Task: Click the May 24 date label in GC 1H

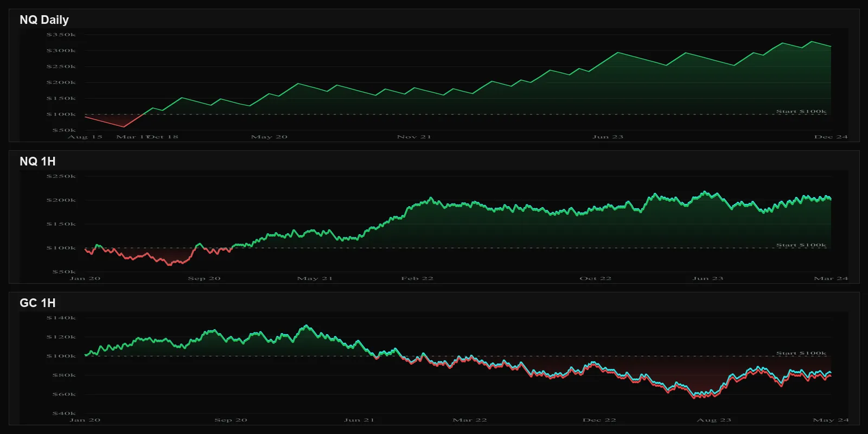Action: tap(831, 420)
